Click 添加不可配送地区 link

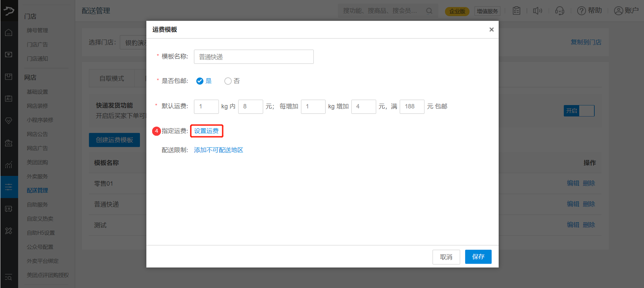coord(219,150)
